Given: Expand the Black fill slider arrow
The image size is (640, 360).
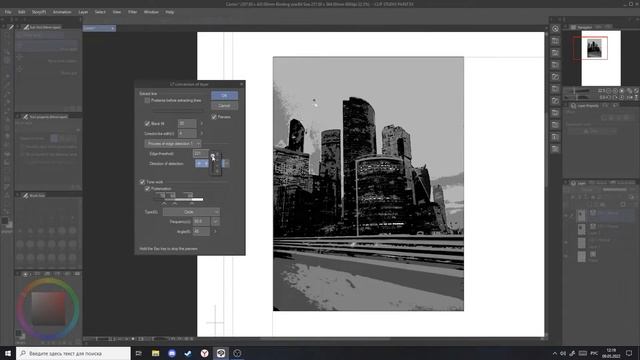Looking at the screenshot, I should tap(202, 123).
